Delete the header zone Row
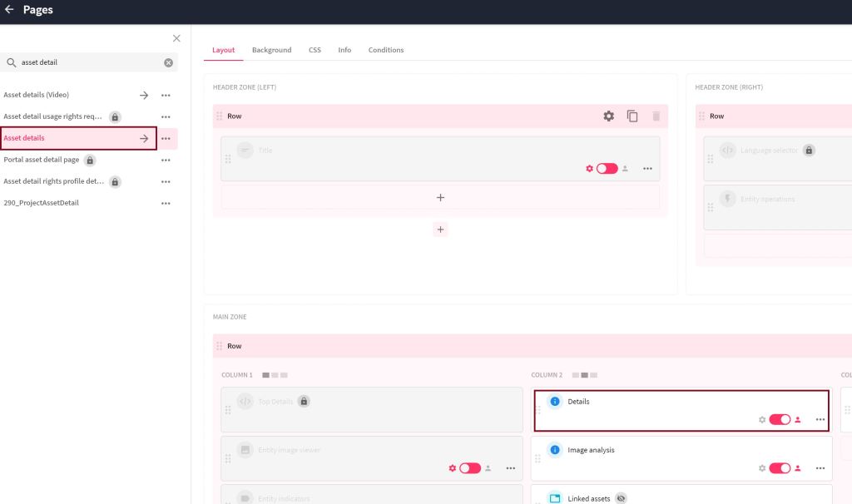 656,116
